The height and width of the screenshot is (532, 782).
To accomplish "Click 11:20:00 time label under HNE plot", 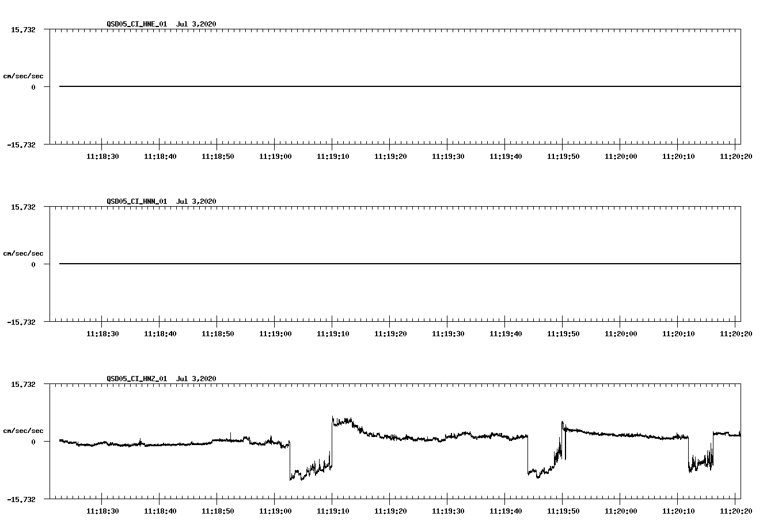I will point(621,156).
